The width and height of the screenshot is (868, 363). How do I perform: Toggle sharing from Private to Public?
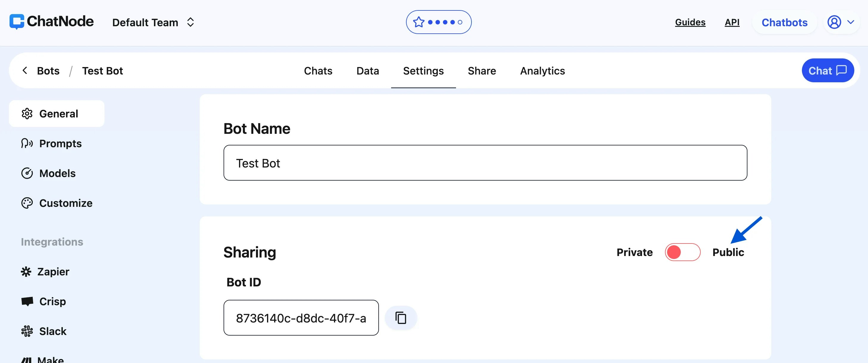coord(683,252)
